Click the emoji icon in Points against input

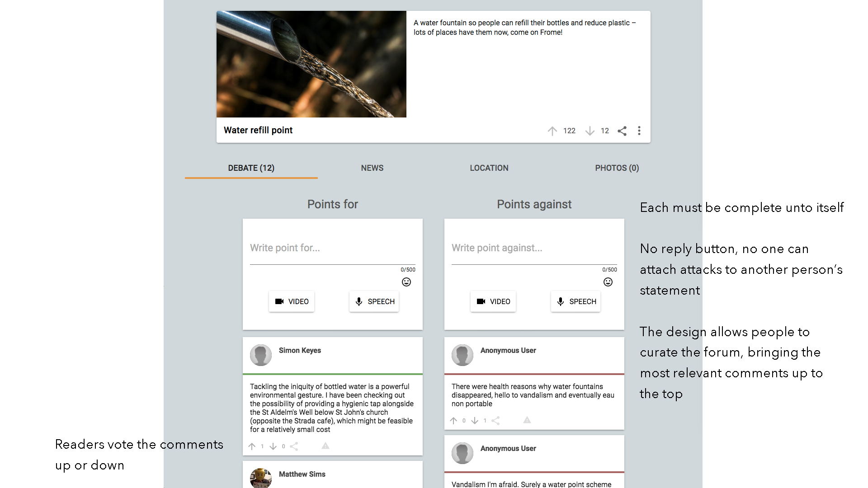[x=608, y=281]
